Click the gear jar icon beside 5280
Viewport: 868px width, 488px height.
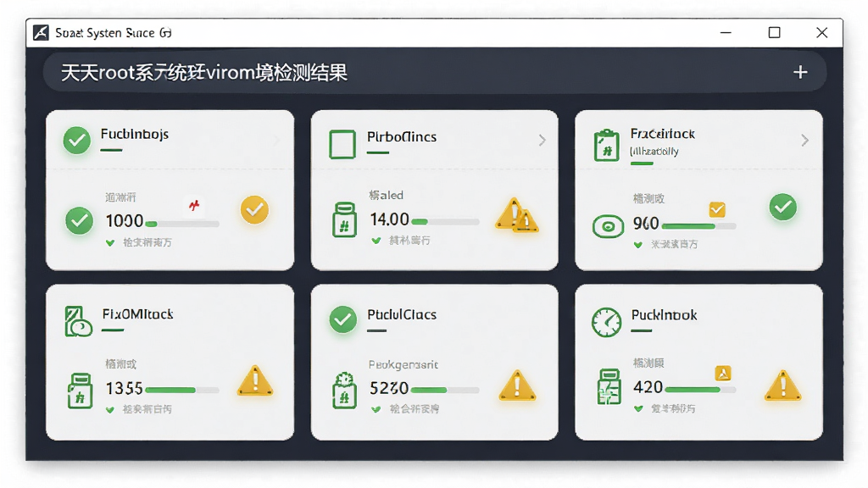click(344, 390)
